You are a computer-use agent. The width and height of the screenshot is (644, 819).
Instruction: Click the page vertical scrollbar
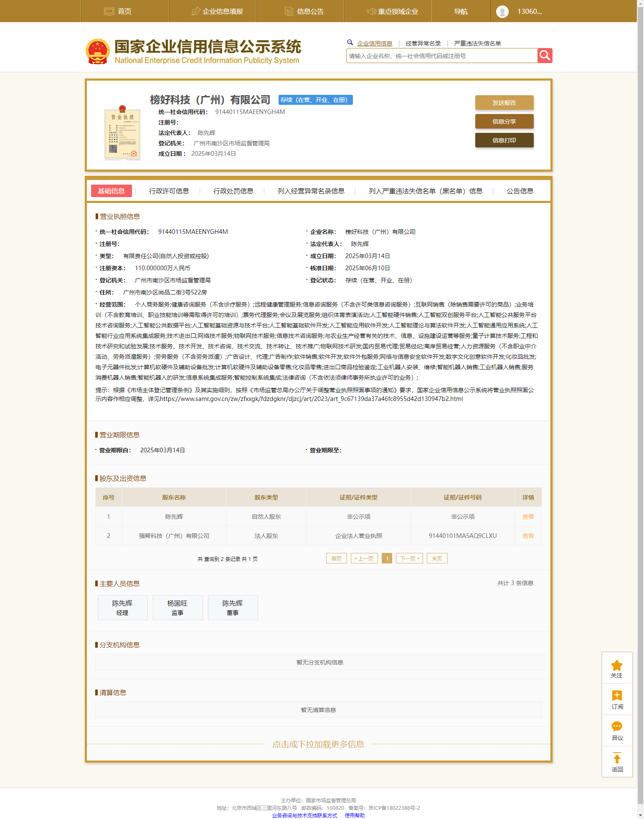640,376
